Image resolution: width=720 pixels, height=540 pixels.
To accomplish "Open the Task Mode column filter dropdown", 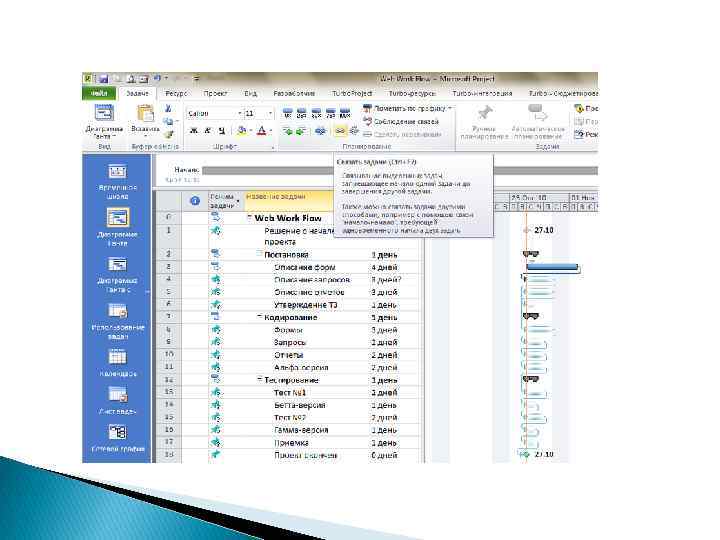I will point(238,202).
